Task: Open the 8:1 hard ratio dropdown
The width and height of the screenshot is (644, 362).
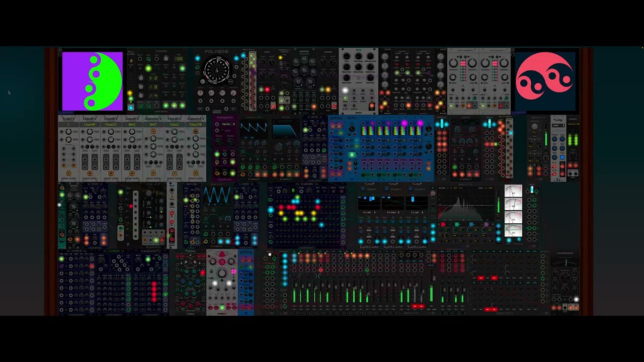Action: (x=393, y=212)
